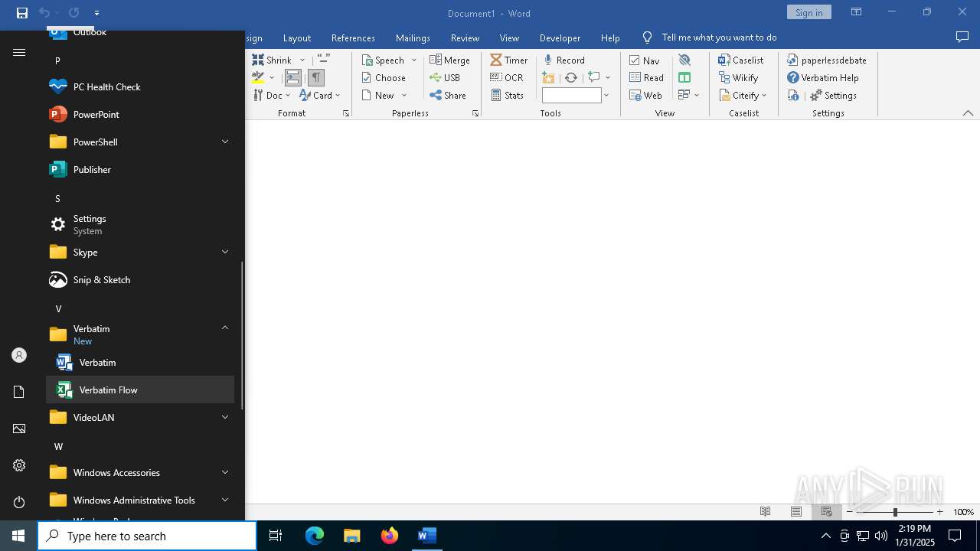Start the Timer tool
This screenshot has height=551, width=980.
click(x=509, y=60)
